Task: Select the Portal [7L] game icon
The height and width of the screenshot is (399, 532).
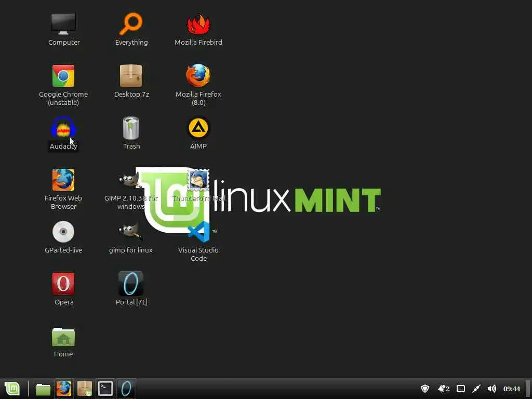Action: [131, 284]
